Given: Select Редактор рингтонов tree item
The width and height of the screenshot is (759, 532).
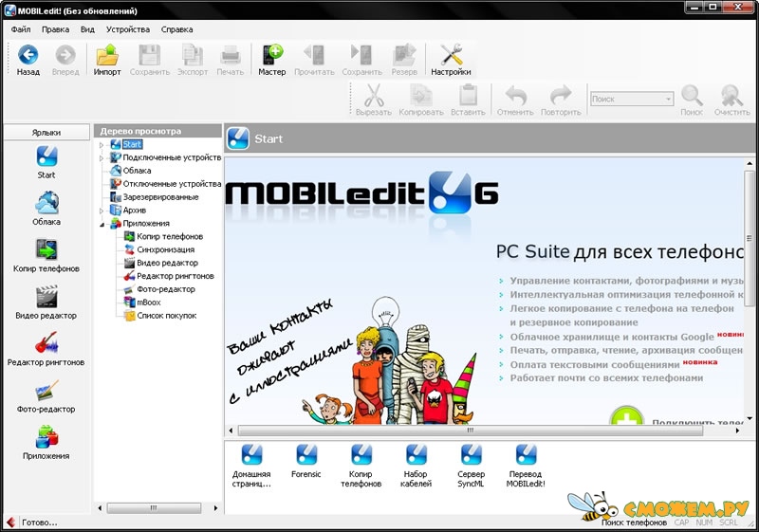Looking at the screenshot, I should pyautogui.click(x=176, y=276).
